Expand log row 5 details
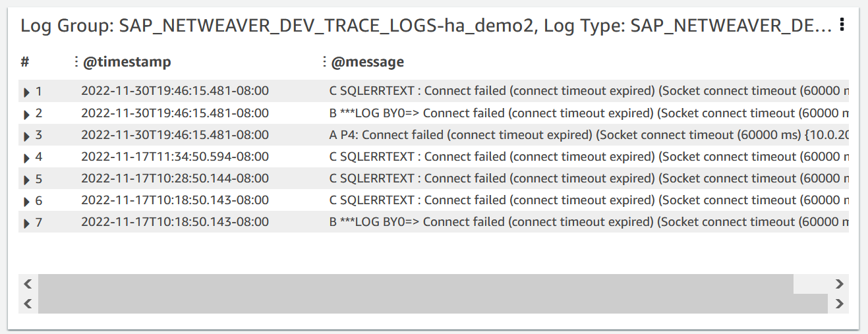 (27, 179)
